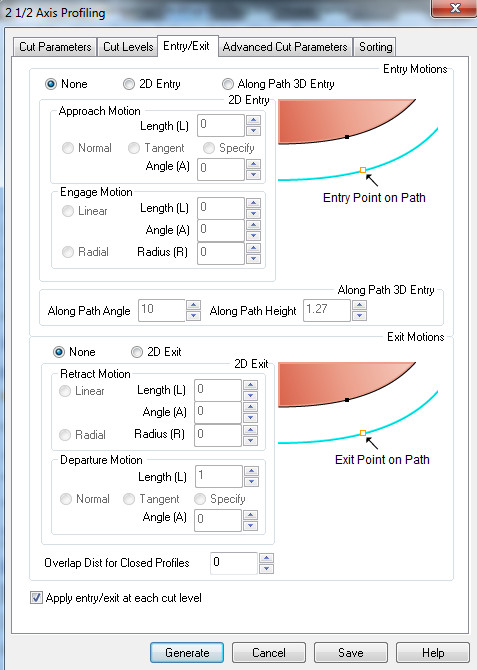Increase Approach Motion Length with up arrow
The width and height of the screenshot is (477, 670).
tap(253, 120)
